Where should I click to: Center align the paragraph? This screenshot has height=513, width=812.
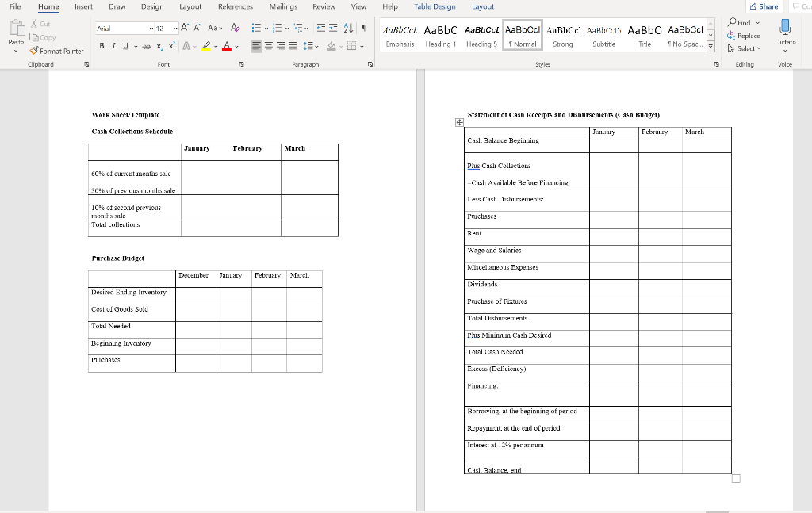pyautogui.click(x=268, y=46)
